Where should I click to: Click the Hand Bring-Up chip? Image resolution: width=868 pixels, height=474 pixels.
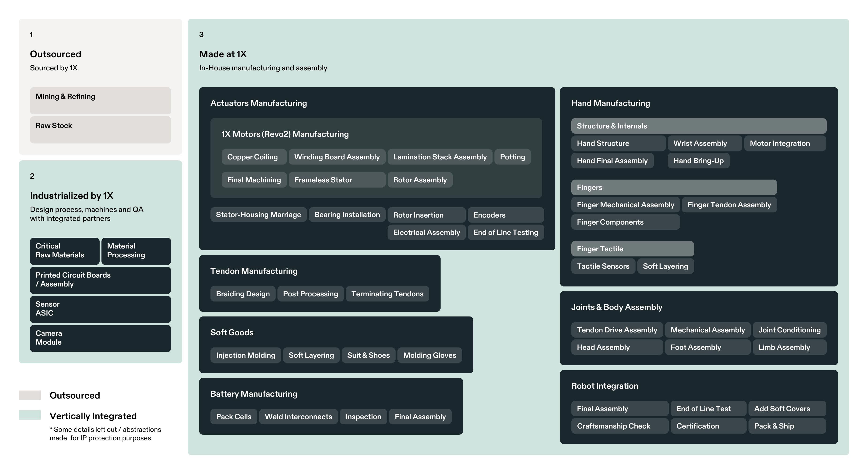(x=698, y=161)
